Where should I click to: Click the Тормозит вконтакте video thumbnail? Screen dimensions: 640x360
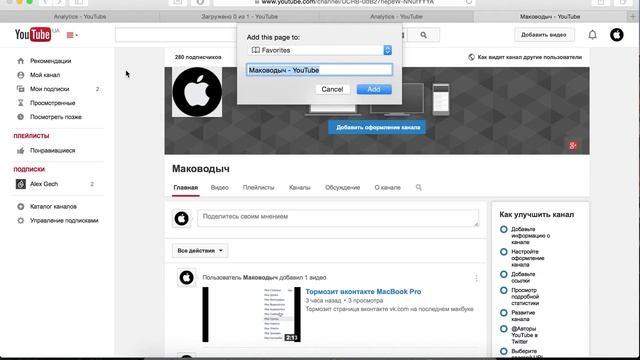(x=251, y=314)
